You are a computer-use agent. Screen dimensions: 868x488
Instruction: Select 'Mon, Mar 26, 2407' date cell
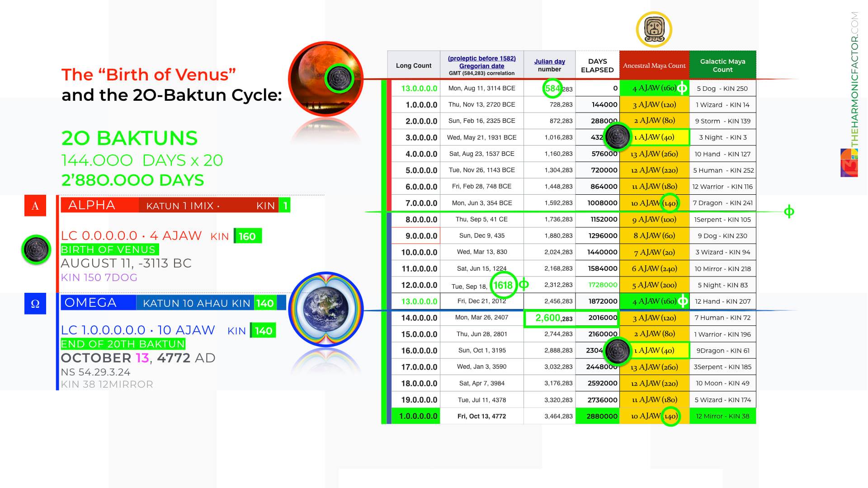482,317
